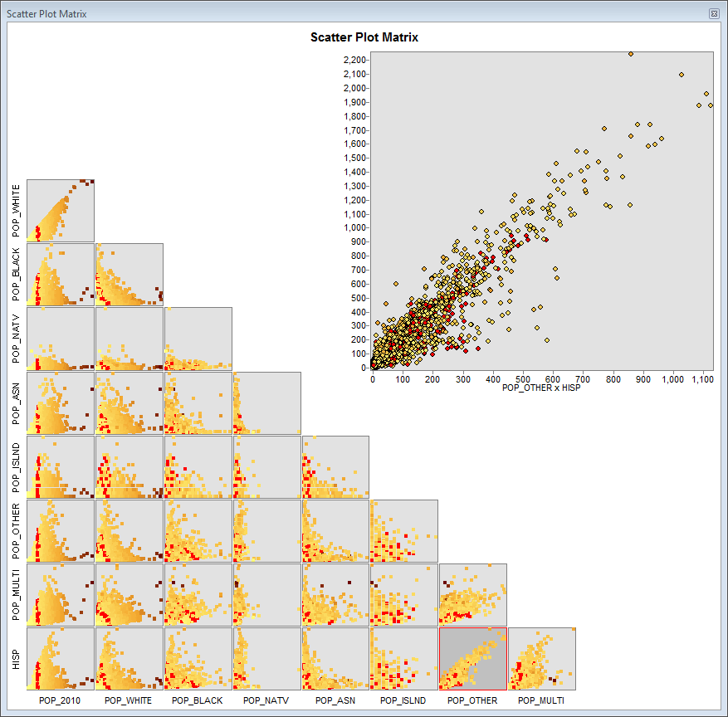Viewport: 728px width, 717px height.
Task: Select the highlighted POP_OTHER x HISP matrix cell
Action: (x=471, y=660)
